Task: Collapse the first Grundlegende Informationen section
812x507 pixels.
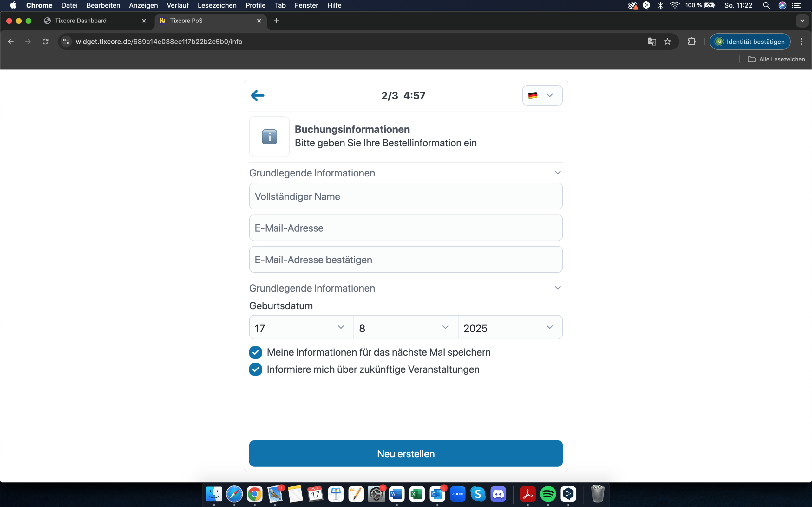Action: [557, 173]
